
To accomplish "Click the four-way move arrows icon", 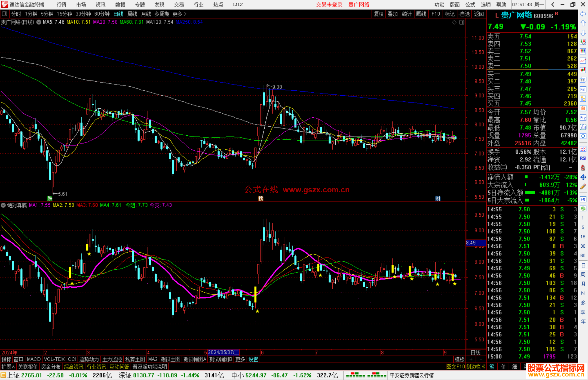I will point(583,177).
